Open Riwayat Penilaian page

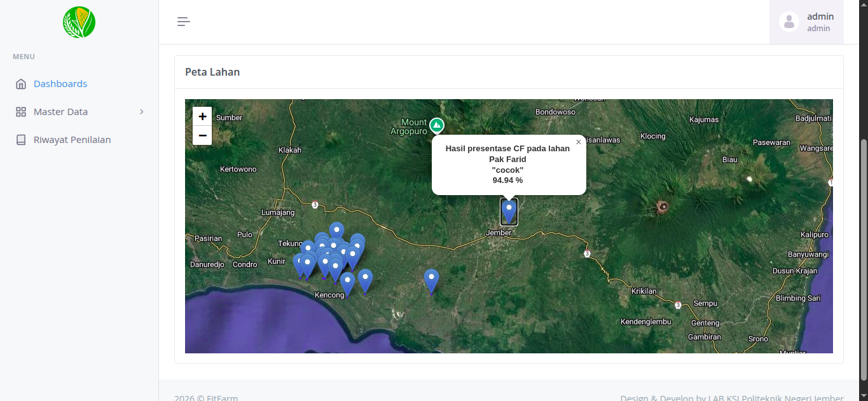[72, 140]
